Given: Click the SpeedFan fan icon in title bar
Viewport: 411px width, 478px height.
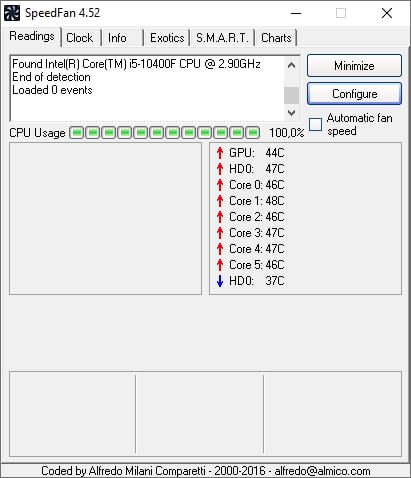Looking at the screenshot, I should (x=12, y=13).
